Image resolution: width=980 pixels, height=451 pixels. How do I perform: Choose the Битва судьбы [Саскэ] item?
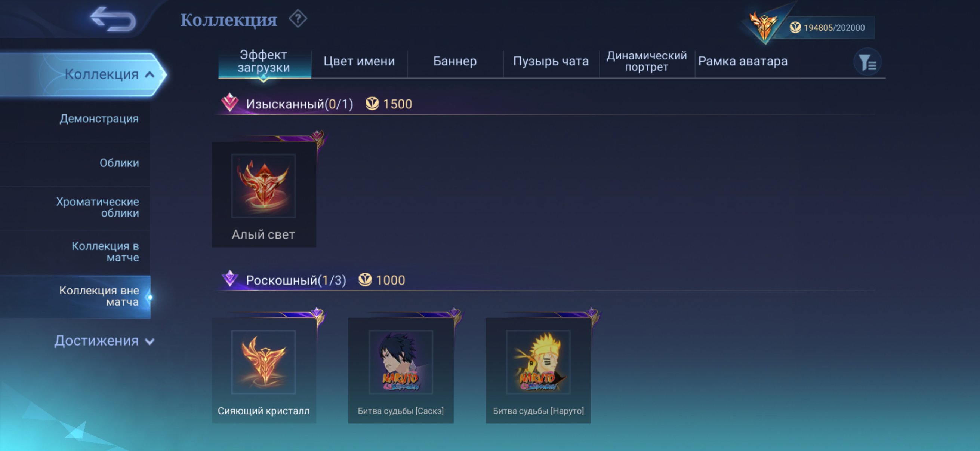pos(401,370)
